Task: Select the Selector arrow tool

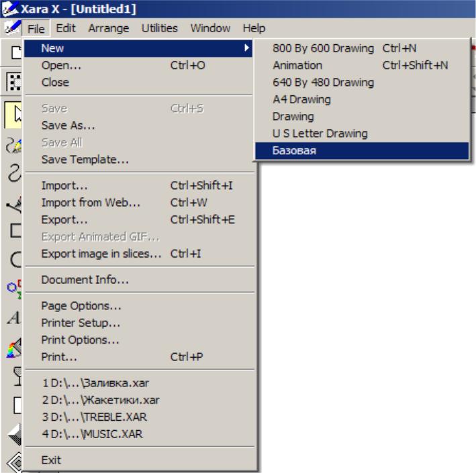Action: click(13, 115)
